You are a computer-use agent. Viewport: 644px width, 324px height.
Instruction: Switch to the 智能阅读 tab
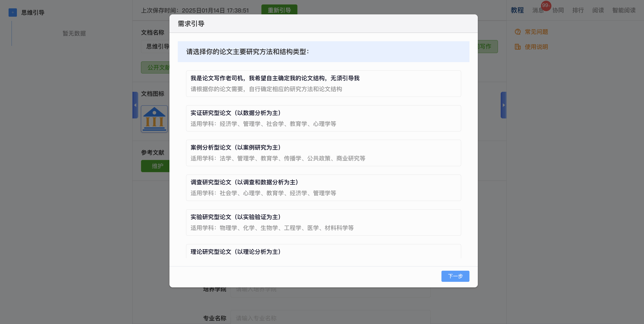624,10
